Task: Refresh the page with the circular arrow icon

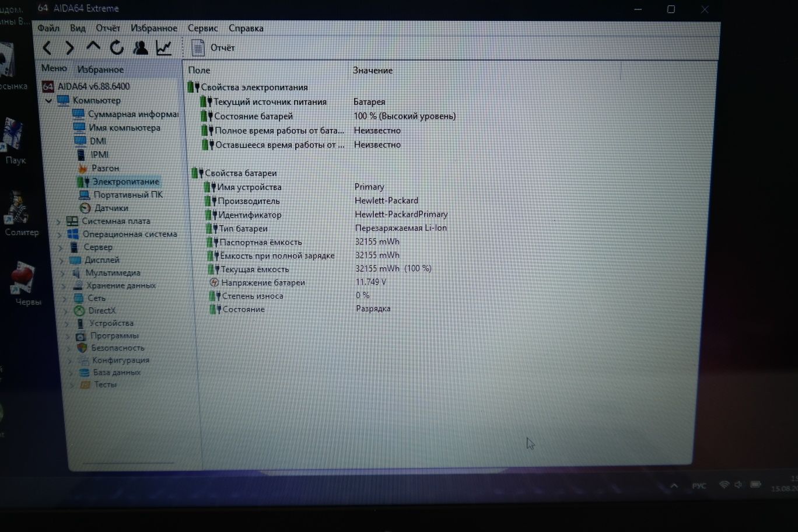Action: tap(117, 47)
